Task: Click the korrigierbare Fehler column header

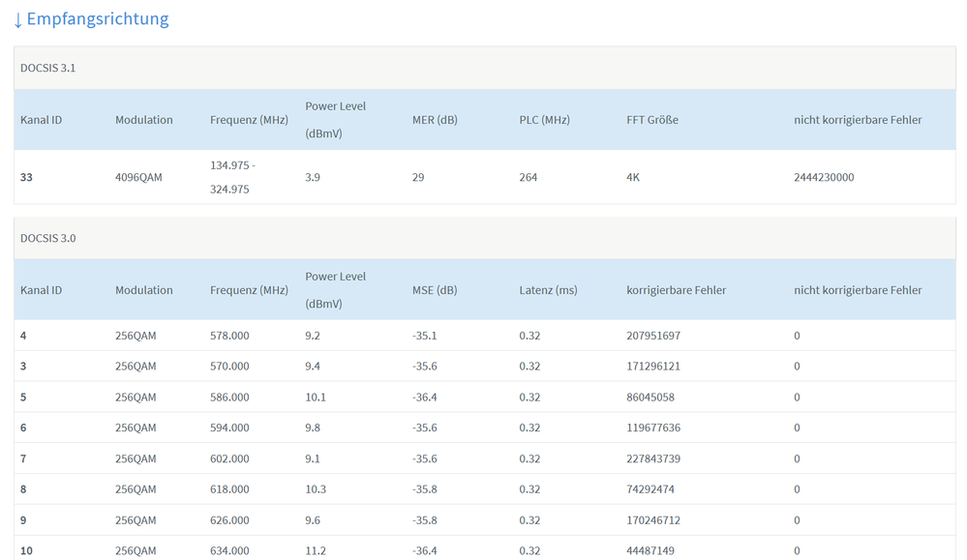Action: coord(677,290)
